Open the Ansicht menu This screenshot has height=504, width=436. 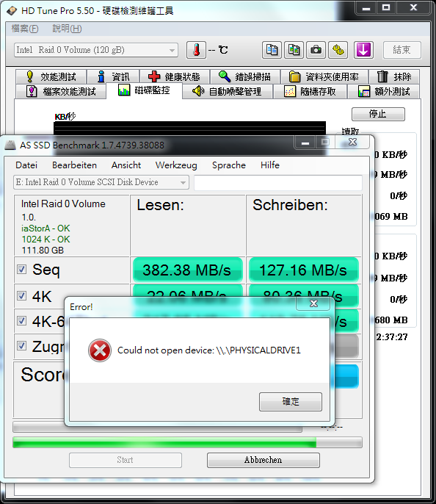point(126,165)
